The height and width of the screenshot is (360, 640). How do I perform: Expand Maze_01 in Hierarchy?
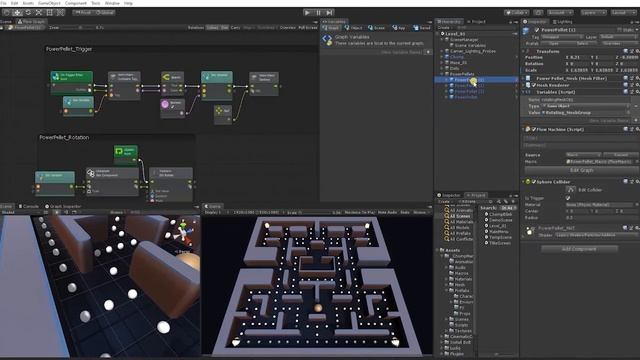[442, 62]
